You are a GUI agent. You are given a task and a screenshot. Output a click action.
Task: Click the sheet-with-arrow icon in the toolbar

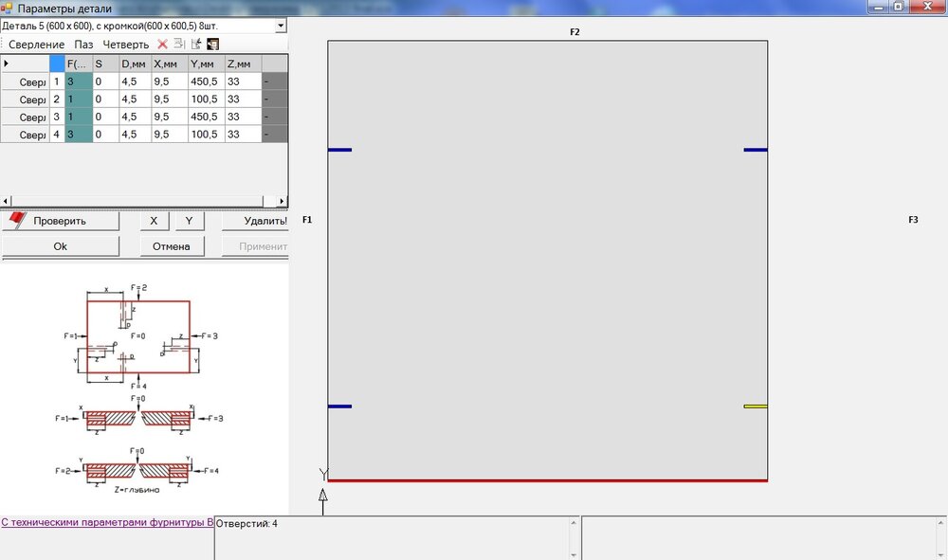(x=196, y=45)
